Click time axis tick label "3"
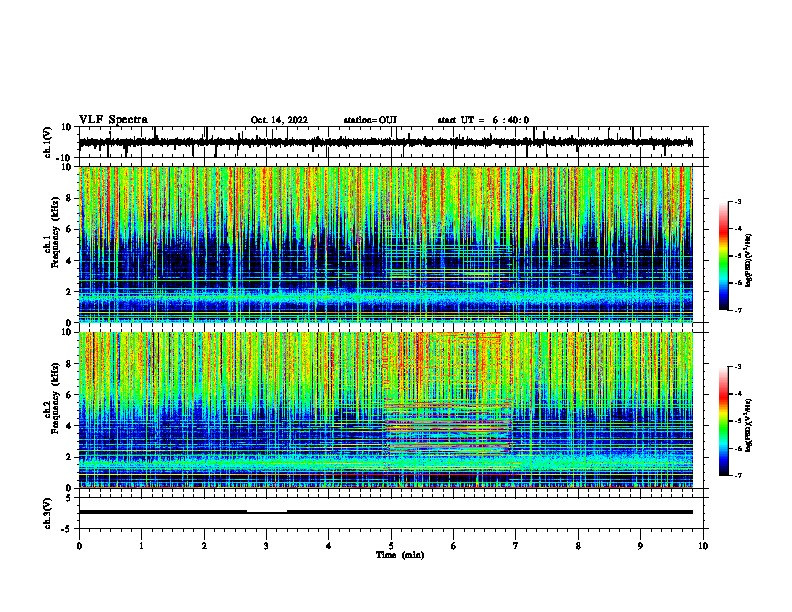The height and width of the screenshot is (612, 792). coord(266,546)
